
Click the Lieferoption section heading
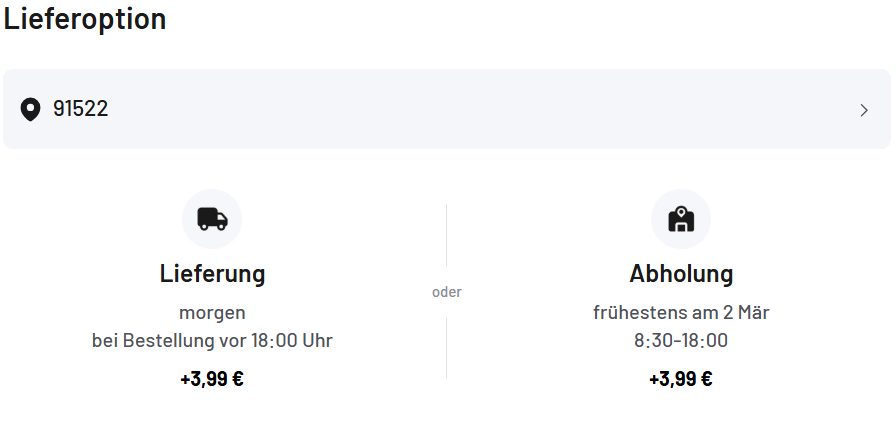click(x=85, y=19)
